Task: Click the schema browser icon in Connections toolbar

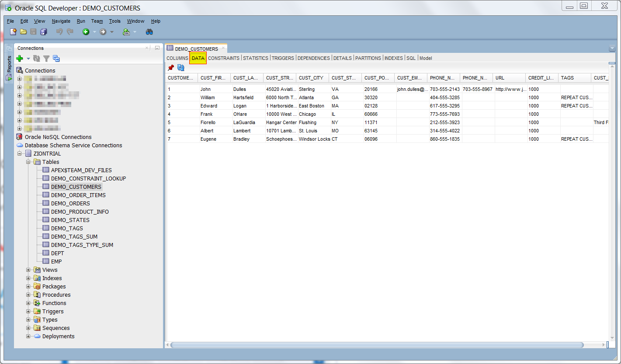Action: click(x=56, y=59)
